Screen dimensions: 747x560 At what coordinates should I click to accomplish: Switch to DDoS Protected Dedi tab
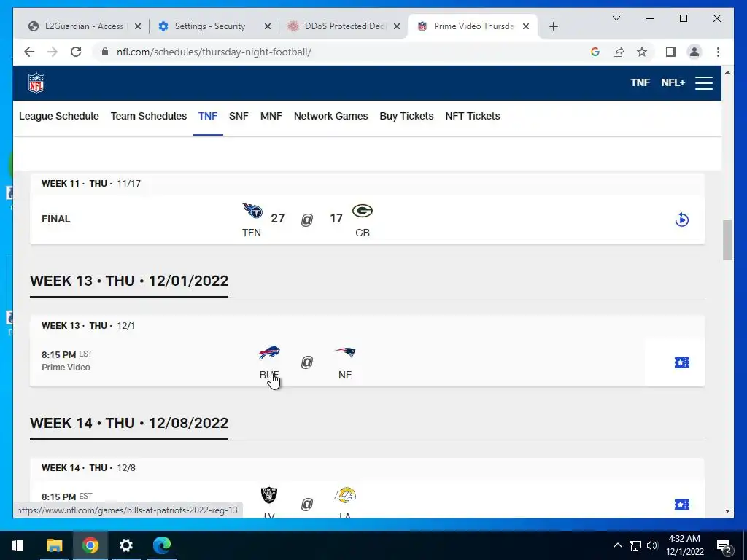pyautogui.click(x=344, y=26)
